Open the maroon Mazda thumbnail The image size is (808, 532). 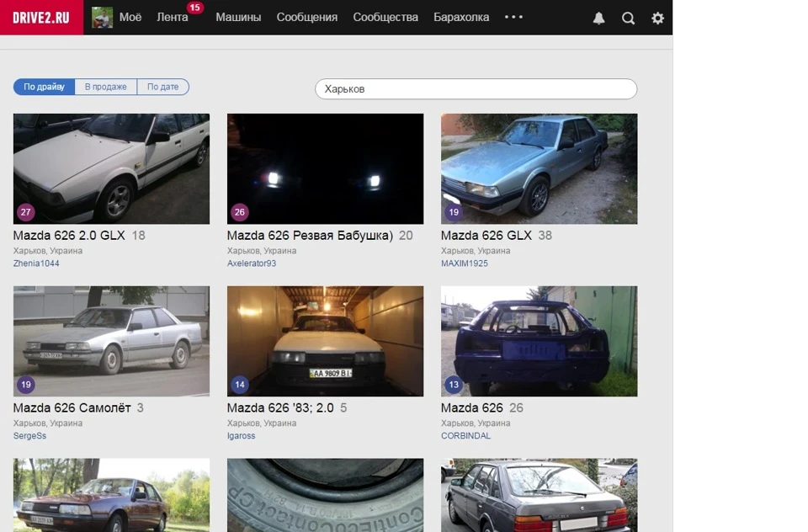pos(111,495)
